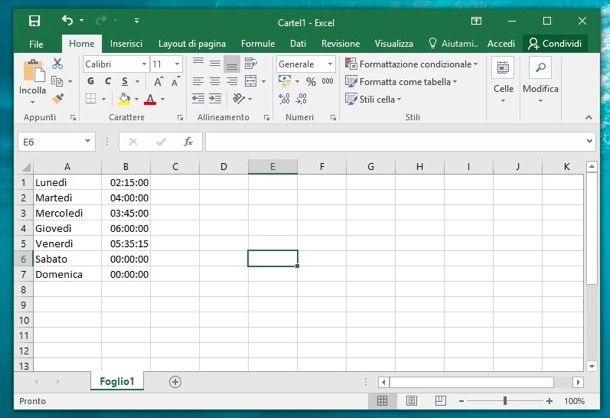The width and height of the screenshot is (610, 418).
Task: Toggle bold formatting G button
Action: pos(90,82)
